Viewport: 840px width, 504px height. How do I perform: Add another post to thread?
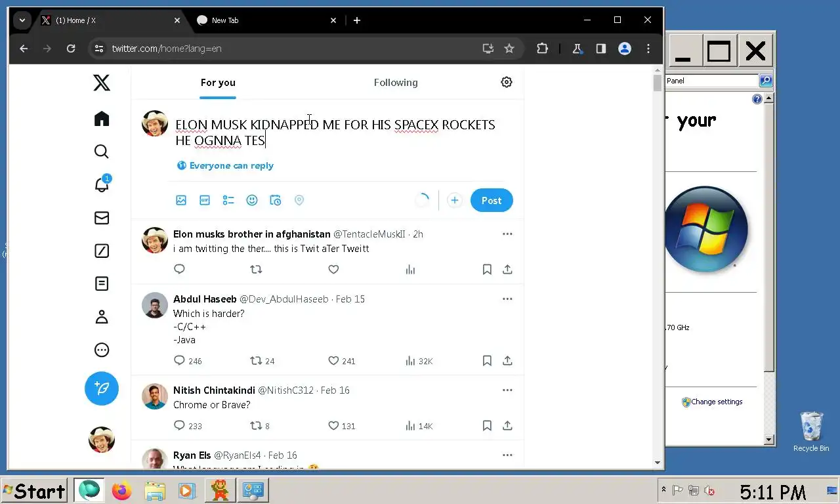pos(455,200)
